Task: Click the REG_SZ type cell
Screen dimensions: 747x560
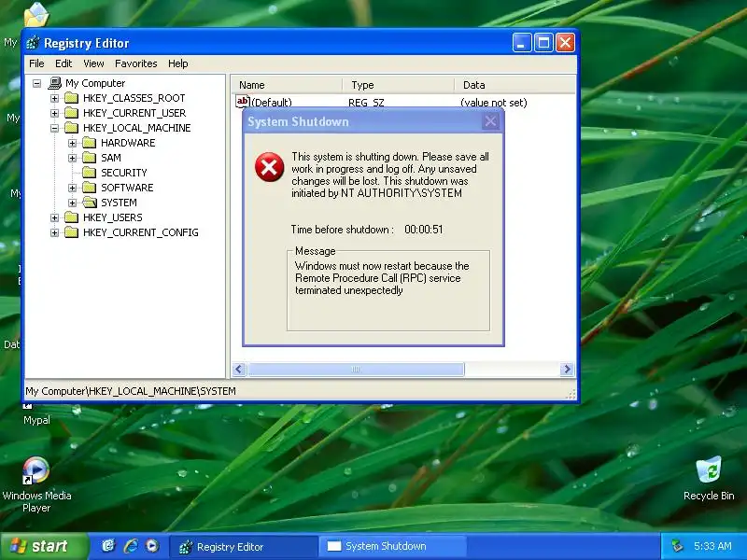Action: [x=366, y=103]
